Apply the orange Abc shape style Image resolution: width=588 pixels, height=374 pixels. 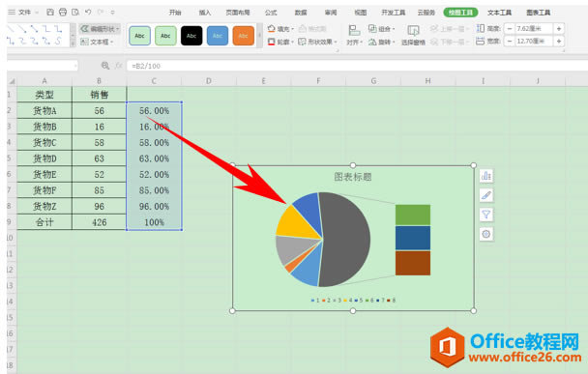click(243, 36)
